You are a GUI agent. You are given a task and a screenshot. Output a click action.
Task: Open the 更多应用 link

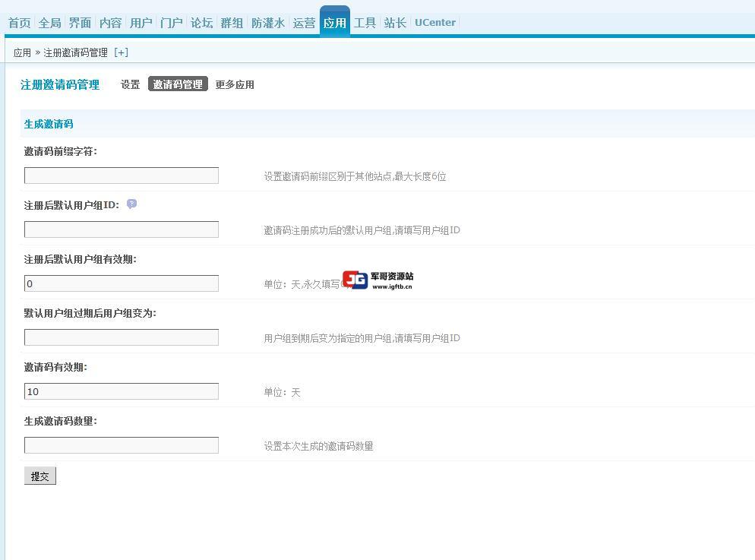tap(235, 84)
